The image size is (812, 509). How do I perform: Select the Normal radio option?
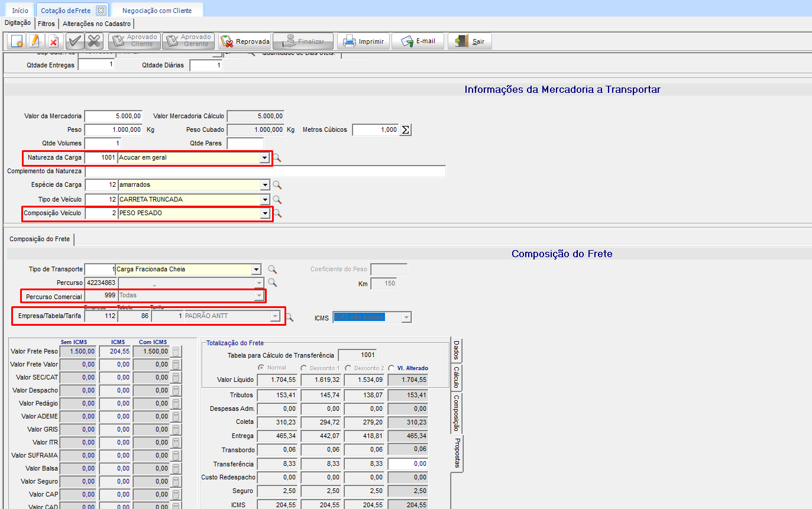(261, 368)
